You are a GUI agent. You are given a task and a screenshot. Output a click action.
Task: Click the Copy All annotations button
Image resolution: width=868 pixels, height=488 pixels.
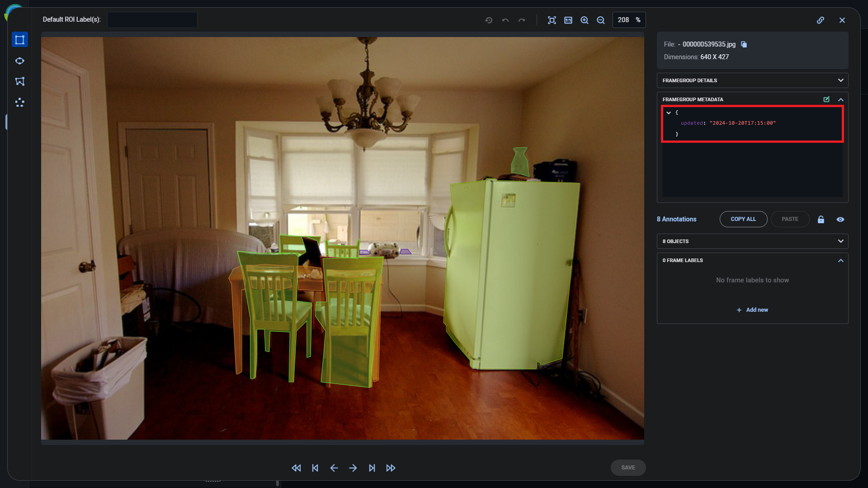point(743,219)
